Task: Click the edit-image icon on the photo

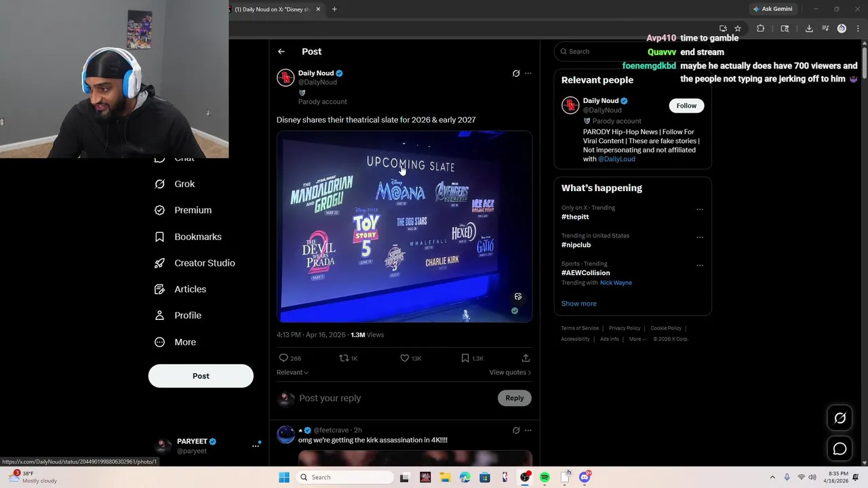Action: tap(518, 297)
